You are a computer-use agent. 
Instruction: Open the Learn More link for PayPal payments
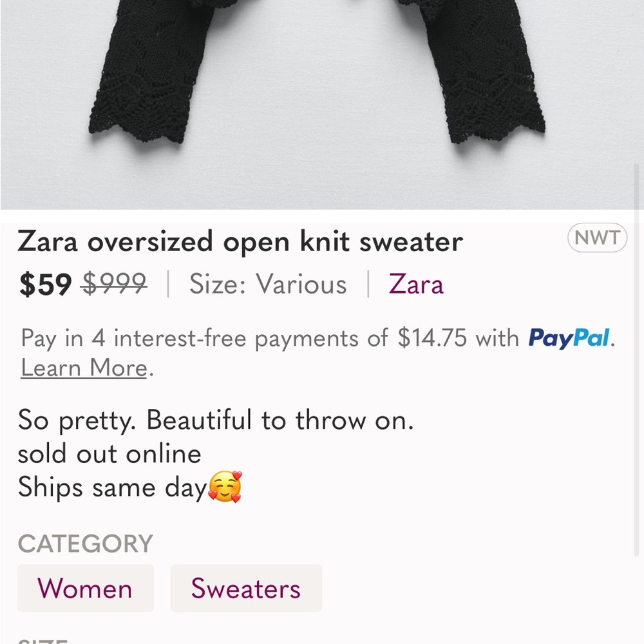[x=82, y=368]
